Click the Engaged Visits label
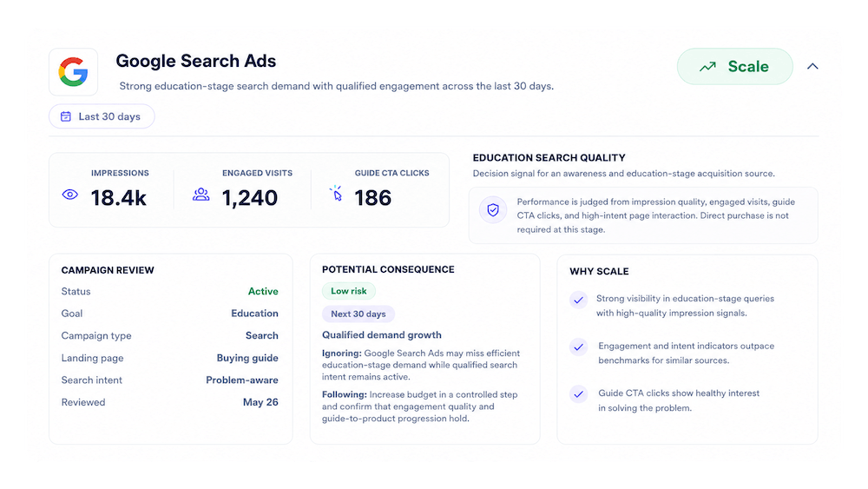 click(258, 174)
